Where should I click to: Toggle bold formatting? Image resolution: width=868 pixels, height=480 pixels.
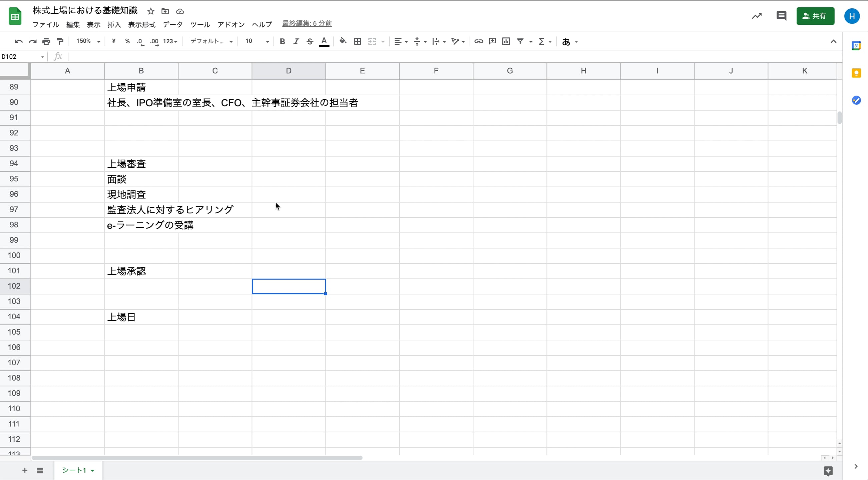click(282, 41)
